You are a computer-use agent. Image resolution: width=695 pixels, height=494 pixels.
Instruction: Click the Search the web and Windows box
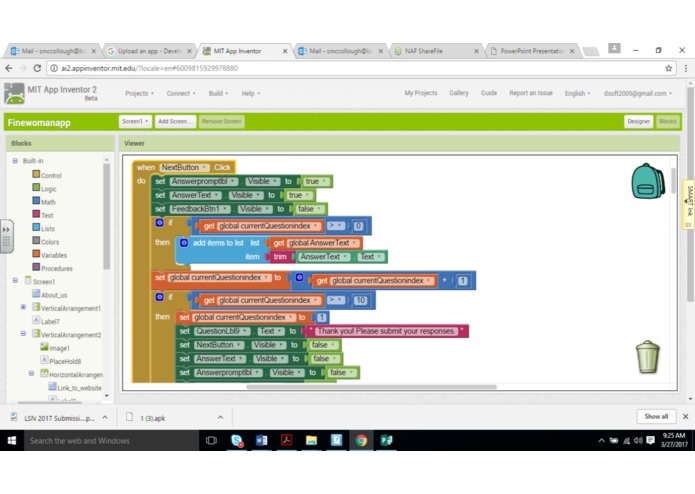point(111,440)
